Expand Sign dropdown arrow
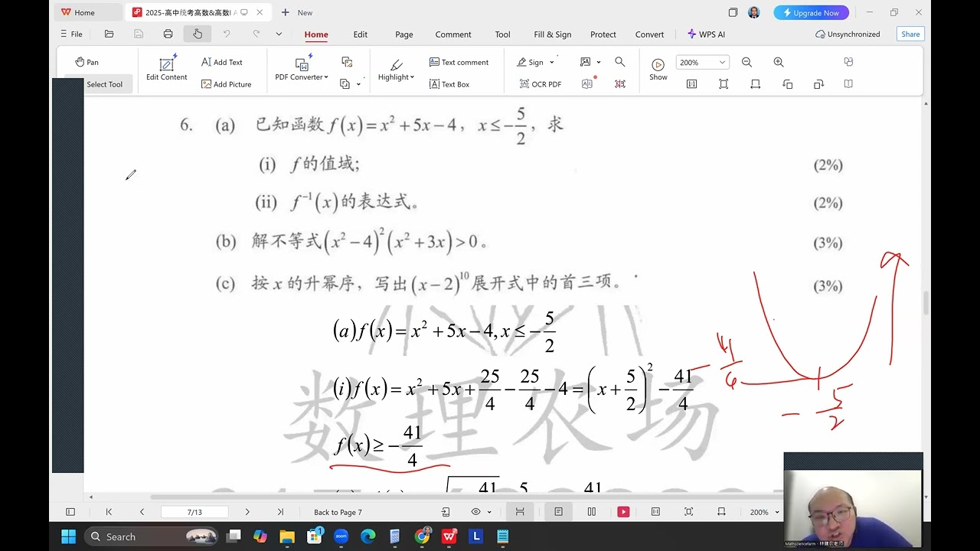This screenshot has width=980, height=551. coord(552,62)
